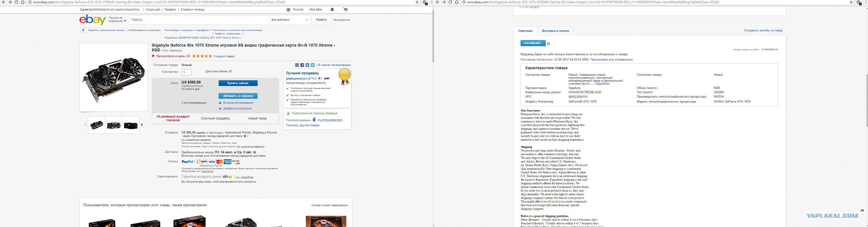Viewport: 868px width, 227px height.
Task: Select first graphics card thumbnail
Action: coord(96,125)
